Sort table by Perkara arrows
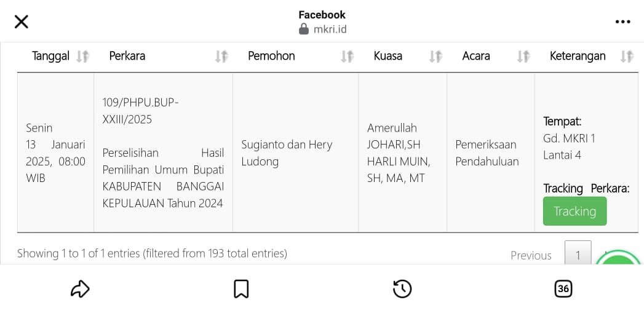The width and height of the screenshot is (644, 313). (x=222, y=57)
